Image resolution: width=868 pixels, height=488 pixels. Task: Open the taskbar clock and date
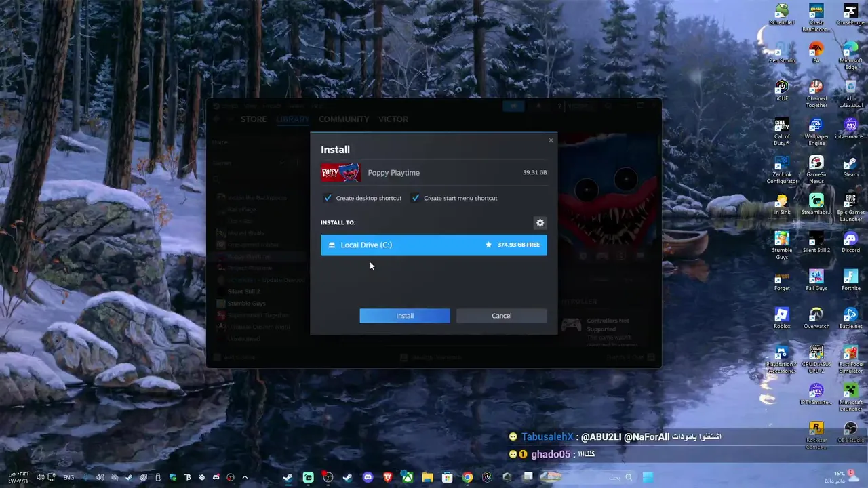[x=18, y=476]
